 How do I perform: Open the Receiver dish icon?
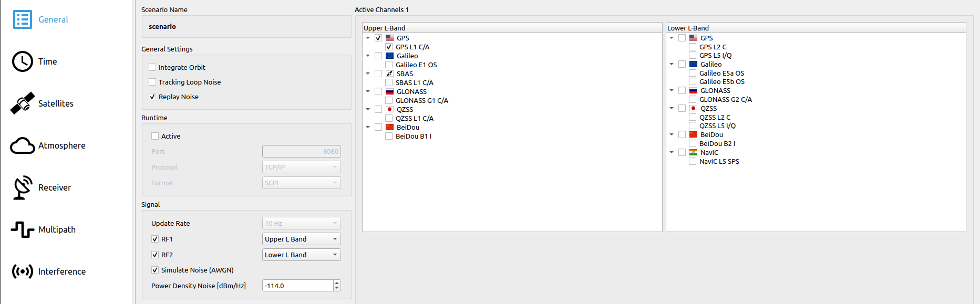pos(23,187)
